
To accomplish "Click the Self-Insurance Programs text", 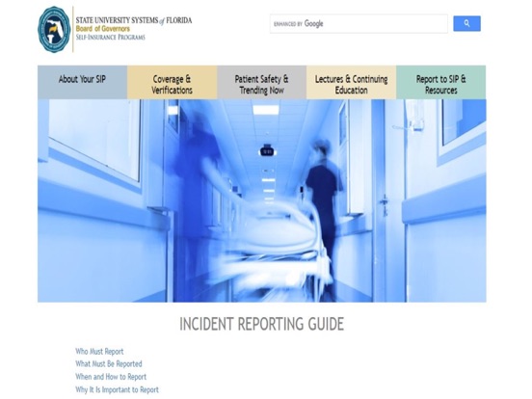I will [110, 37].
